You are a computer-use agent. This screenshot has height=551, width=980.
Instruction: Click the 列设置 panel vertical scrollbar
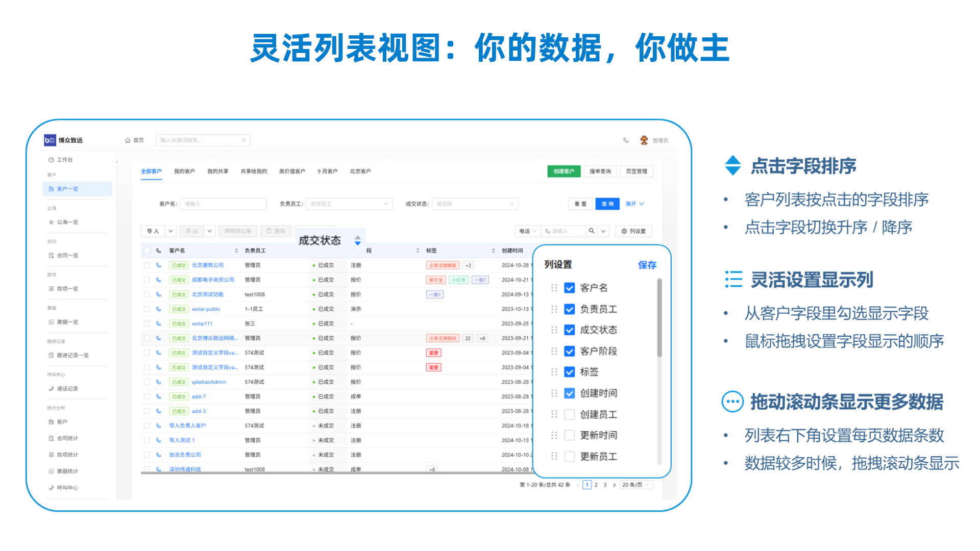[659, 319]
